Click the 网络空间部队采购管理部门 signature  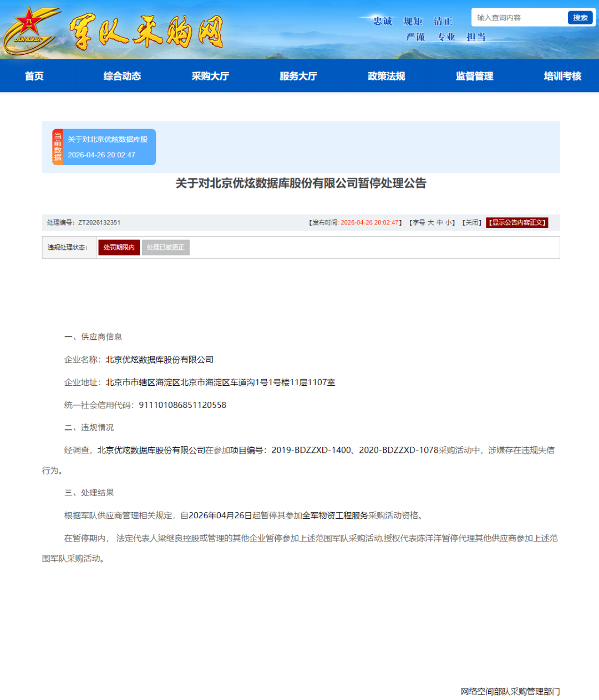pos(510,691)
